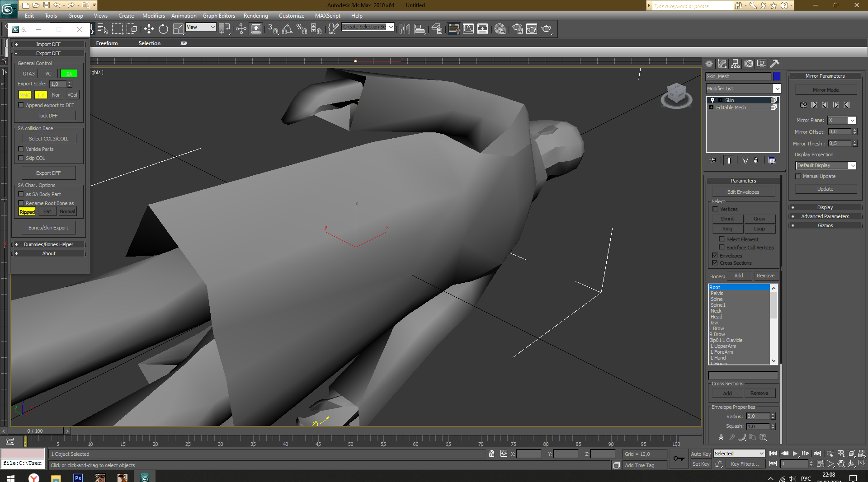Viewport: 868px width, 482px height.
Task: Open the Material Editor icon
Action: [500, 29]
